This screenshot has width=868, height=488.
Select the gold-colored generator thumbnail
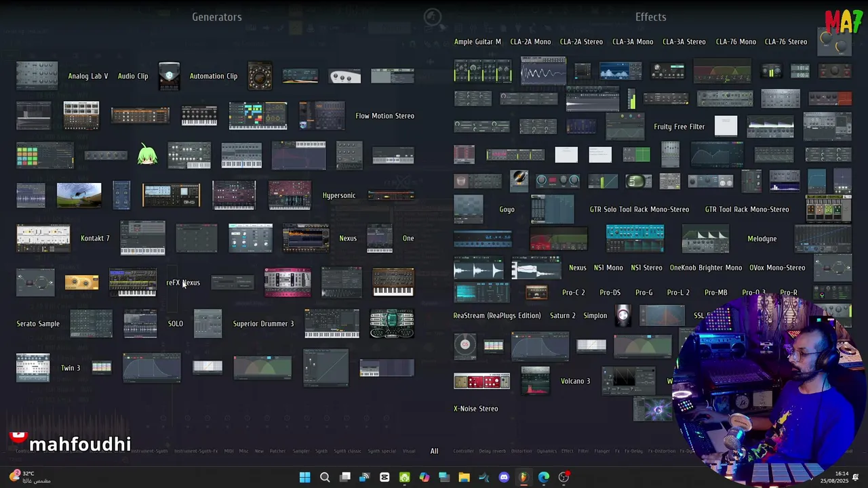(81, 282)
